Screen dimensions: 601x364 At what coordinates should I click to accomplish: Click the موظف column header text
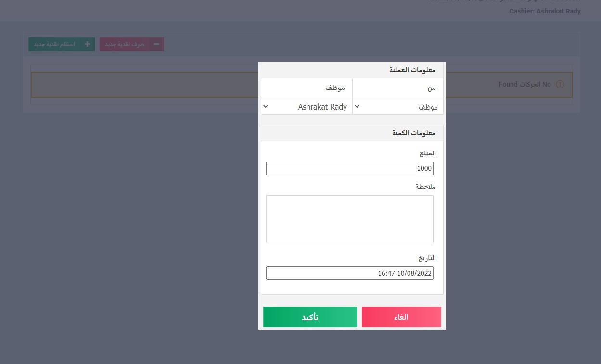335,88
